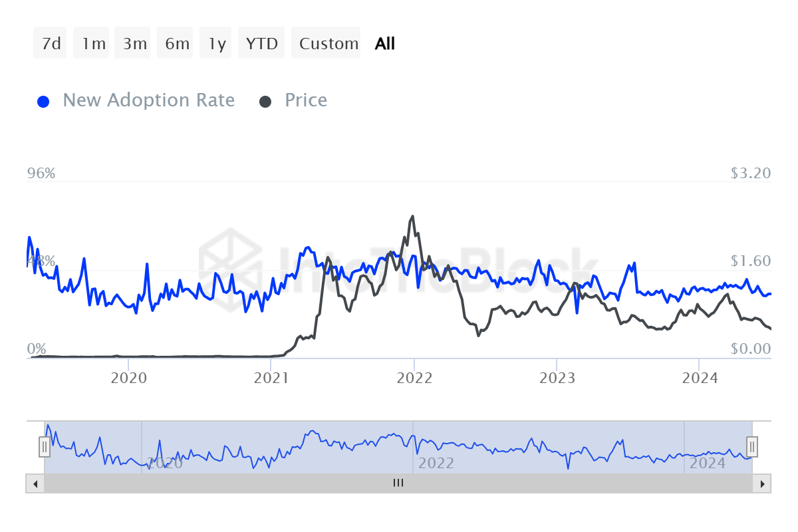Screen dimensions: 798x532
Task: Show the 1y time range
Action: tap(215, 44)
